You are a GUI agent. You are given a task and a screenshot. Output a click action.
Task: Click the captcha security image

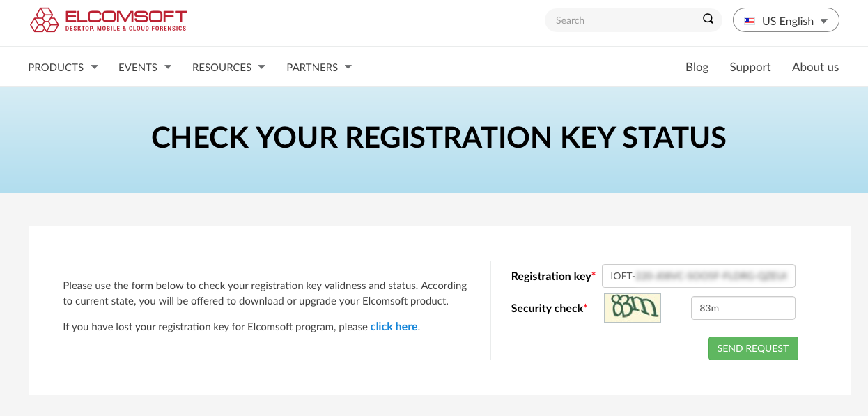[633, 308]
